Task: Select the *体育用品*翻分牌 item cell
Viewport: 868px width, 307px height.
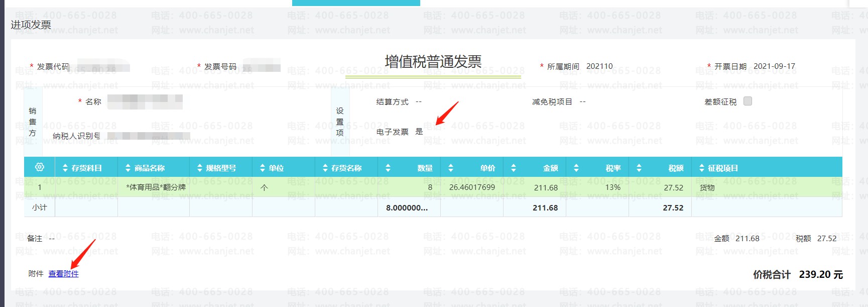Action: tap(156, 187)
